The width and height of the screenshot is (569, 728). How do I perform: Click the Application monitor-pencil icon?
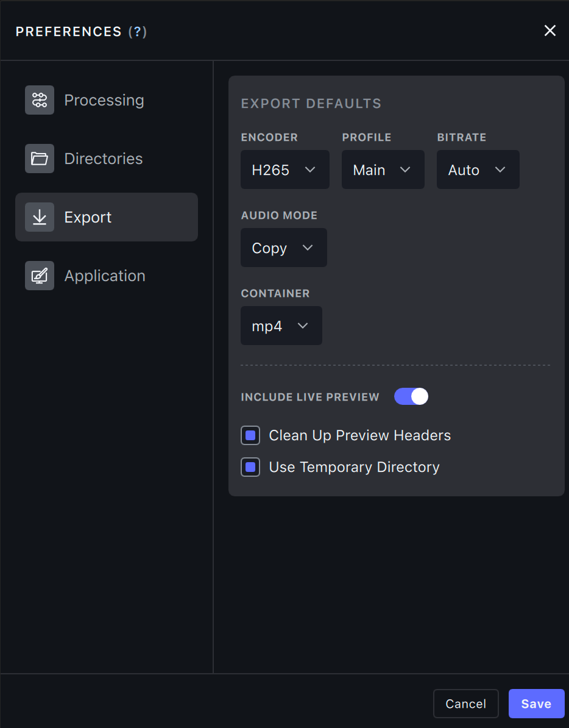(40, 276)
